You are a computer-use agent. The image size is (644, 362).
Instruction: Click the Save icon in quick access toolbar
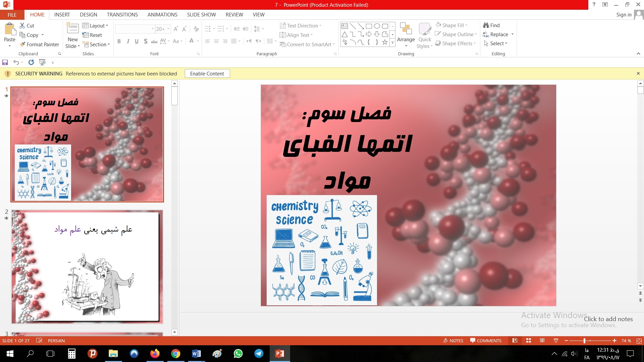click(x=5, y=62)
